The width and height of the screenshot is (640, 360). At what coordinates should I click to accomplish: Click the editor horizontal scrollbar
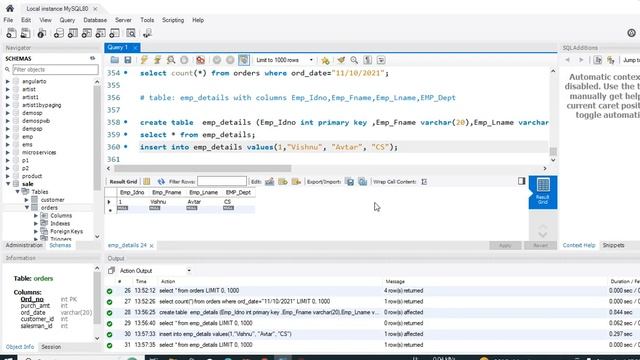click(203, 168)
